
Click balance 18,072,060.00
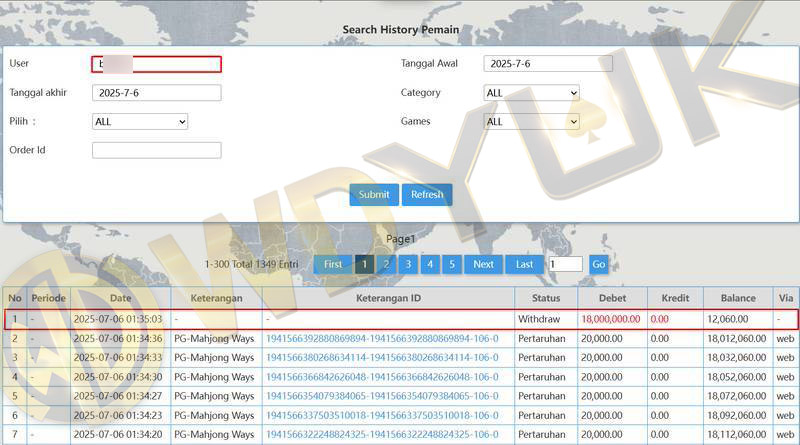tap(736, 396)
